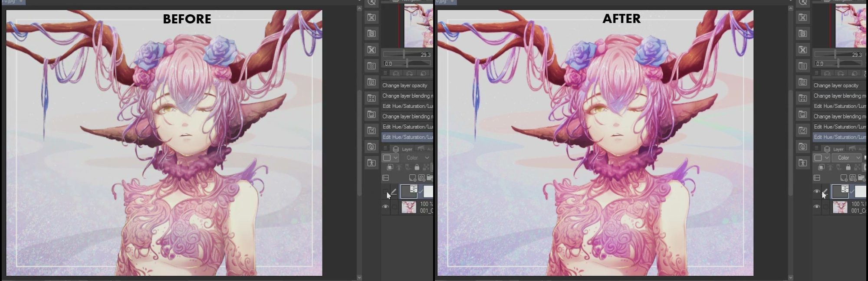Image resolution: width=868 pixels, height=281 pixels.
Task: Toggle clip to layer below in the Before panel
Action: (x=390, y=167)
